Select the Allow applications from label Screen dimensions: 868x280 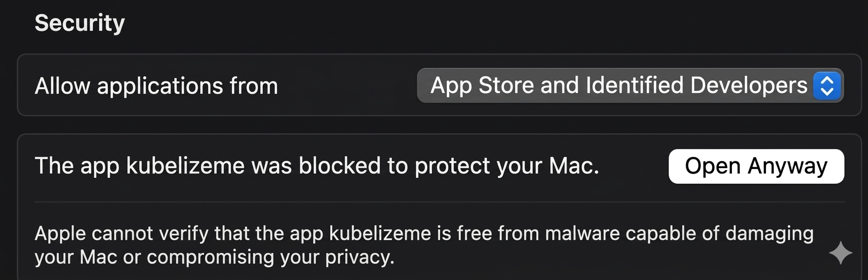point(156,86)
